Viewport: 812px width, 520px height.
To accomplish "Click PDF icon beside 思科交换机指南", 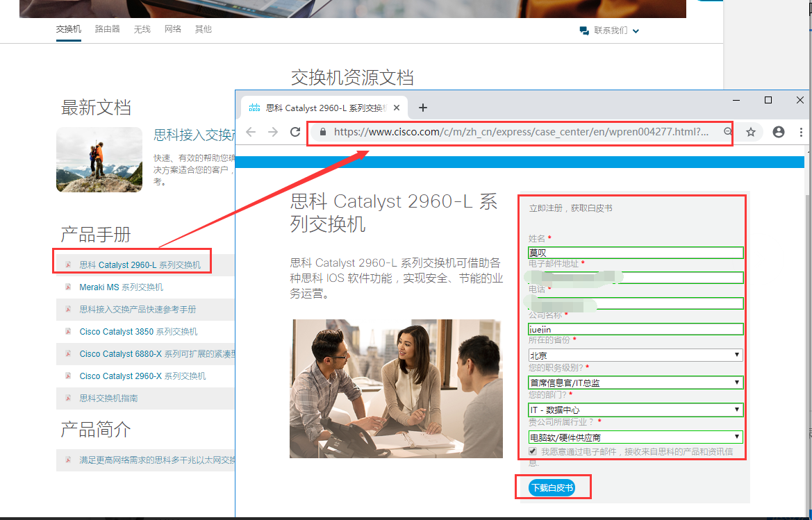I will click(x=68, y=398).
